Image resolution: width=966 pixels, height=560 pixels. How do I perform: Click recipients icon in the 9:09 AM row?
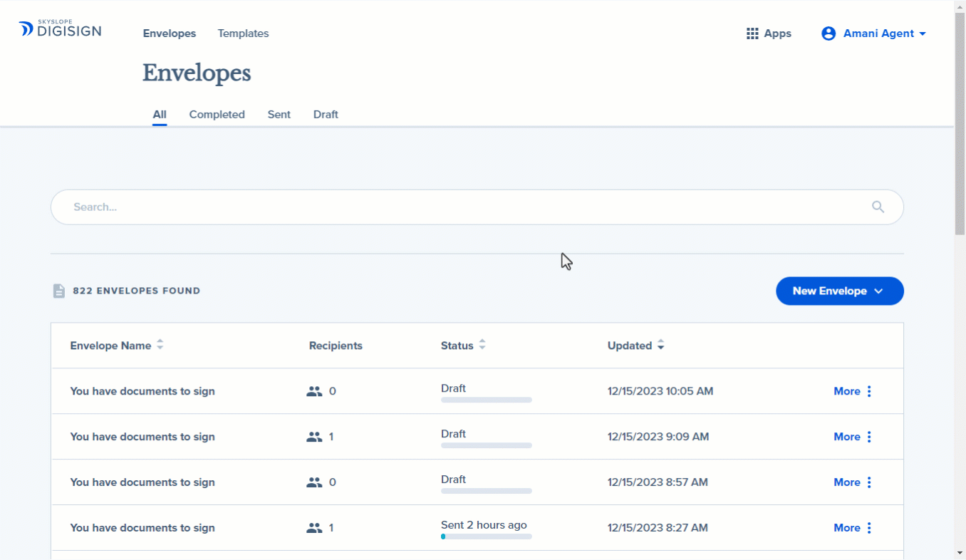(x=314, y=437)
